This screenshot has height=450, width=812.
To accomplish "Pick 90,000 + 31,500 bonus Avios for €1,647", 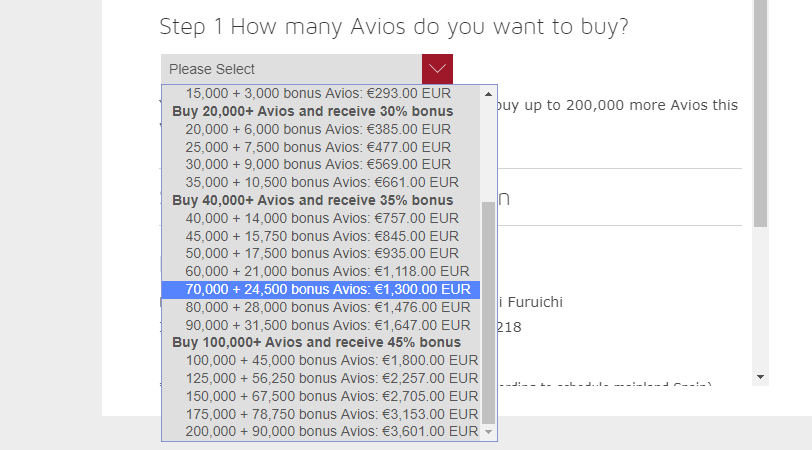I will [x=327, y=326].
